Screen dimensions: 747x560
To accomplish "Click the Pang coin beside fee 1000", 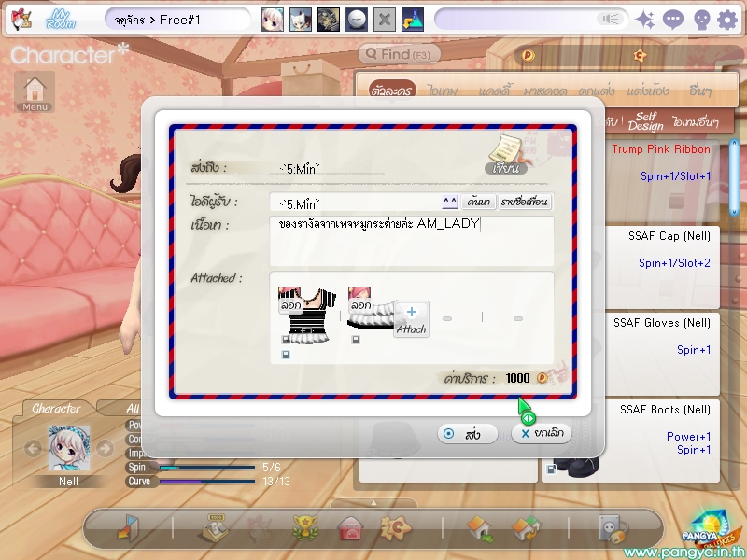I will coord(543,378).
